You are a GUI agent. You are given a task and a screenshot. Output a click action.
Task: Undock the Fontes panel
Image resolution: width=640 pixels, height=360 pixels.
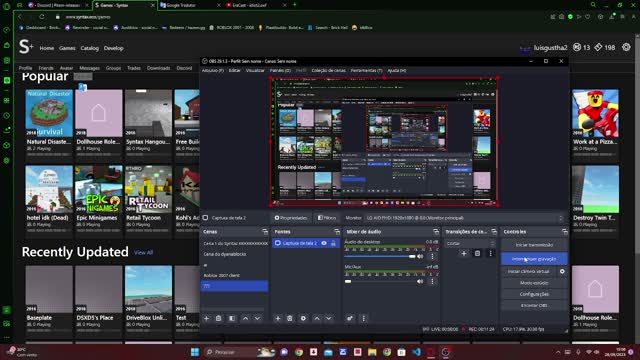(337, 231)
